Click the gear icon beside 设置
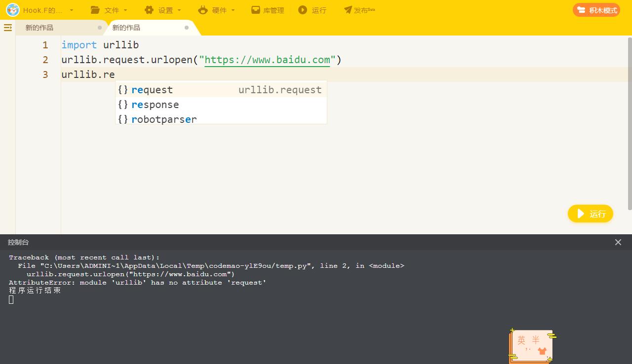The height and width of the screenshot is (364, 632). point(149,10)
